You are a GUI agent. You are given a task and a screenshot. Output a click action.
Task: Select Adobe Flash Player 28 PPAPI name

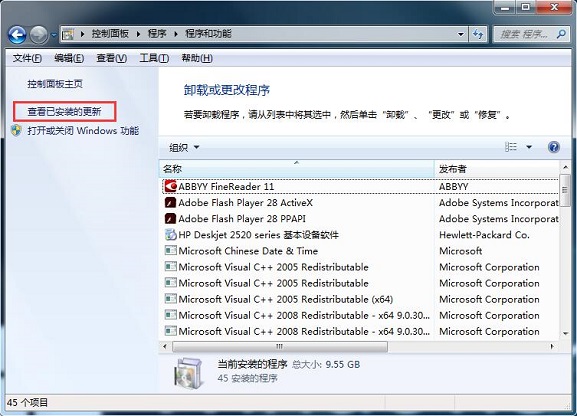[242, 219]
